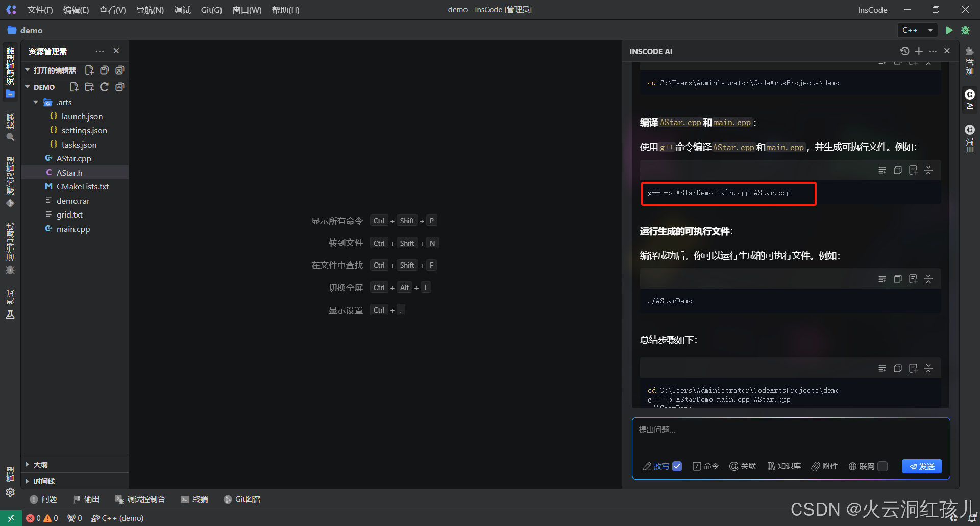Viewport: 980px width, 526px height.
Task: Click the @关联 (associate) option
Action: tap(743, 466)
